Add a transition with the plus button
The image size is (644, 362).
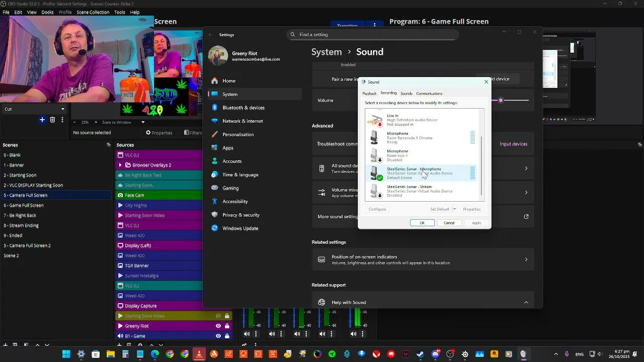[42, 120]
